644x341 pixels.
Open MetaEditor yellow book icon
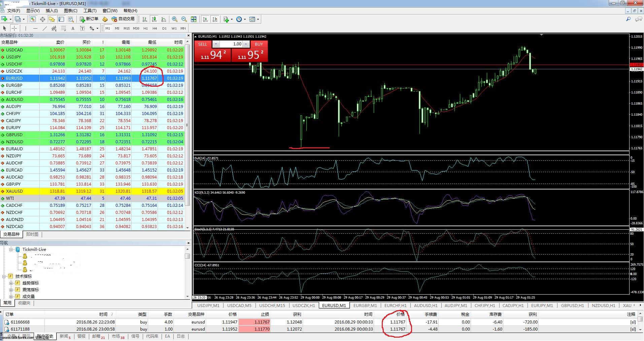point(105,19)
